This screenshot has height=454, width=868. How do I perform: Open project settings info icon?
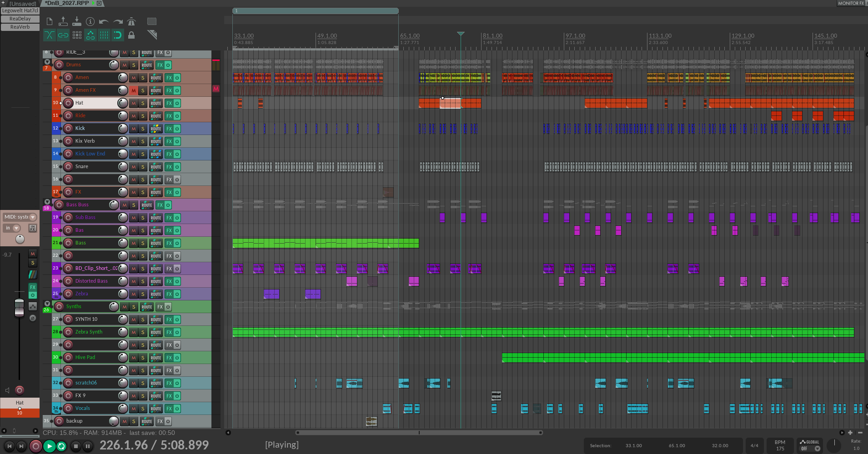coord(90,21)
